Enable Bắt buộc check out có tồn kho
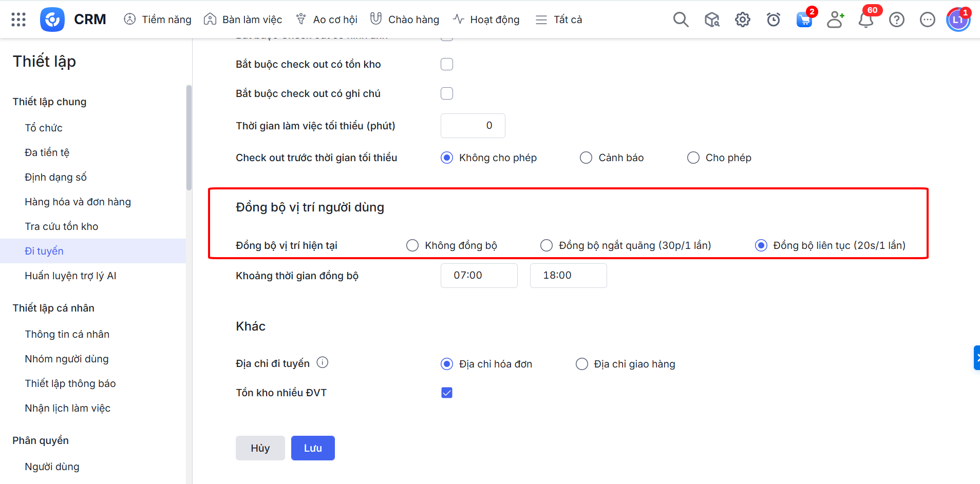The width and height of the screenshot is (980, 484). [447, 64]
